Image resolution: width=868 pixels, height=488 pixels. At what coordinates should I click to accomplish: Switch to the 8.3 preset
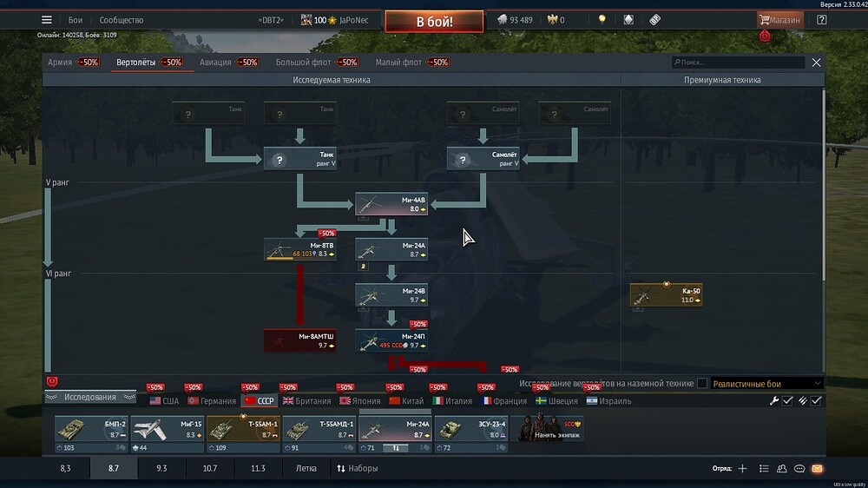(65, 468)
